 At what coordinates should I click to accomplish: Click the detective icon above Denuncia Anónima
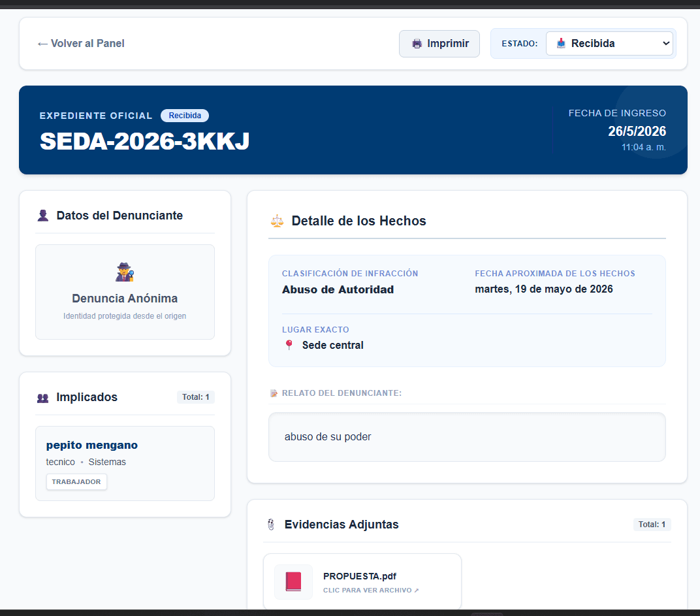pyautogui.click(x=125, y=272)
